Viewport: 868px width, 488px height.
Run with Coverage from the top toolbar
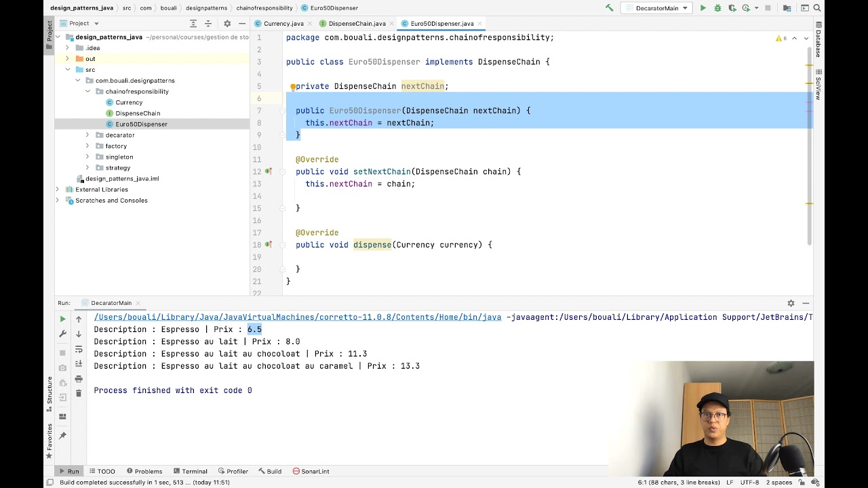(x=732, y=8)
